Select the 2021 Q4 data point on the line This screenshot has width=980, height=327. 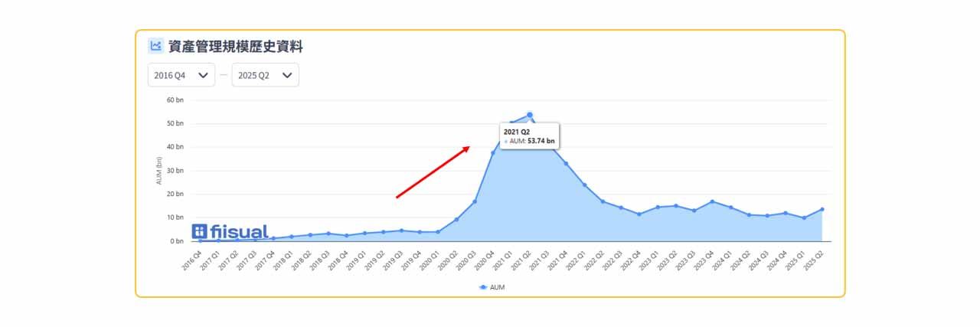pyautogui.click(x=566, y=163)
